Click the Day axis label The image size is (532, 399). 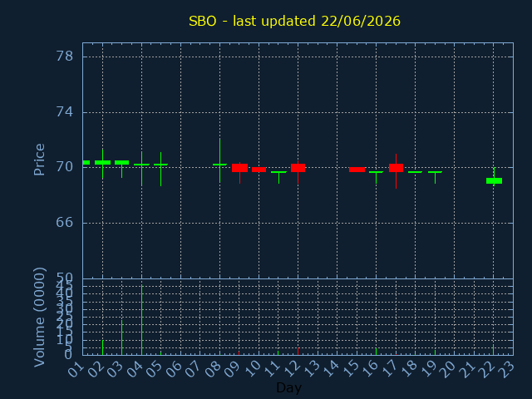click(x=288, y=387)
